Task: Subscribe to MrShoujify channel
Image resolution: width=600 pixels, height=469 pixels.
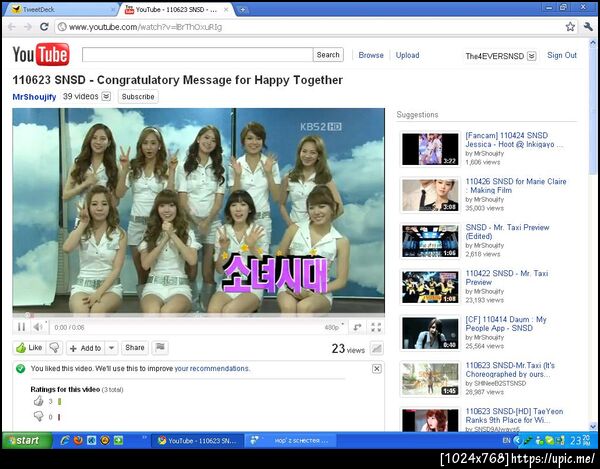Action: click(x=138, y=96)
